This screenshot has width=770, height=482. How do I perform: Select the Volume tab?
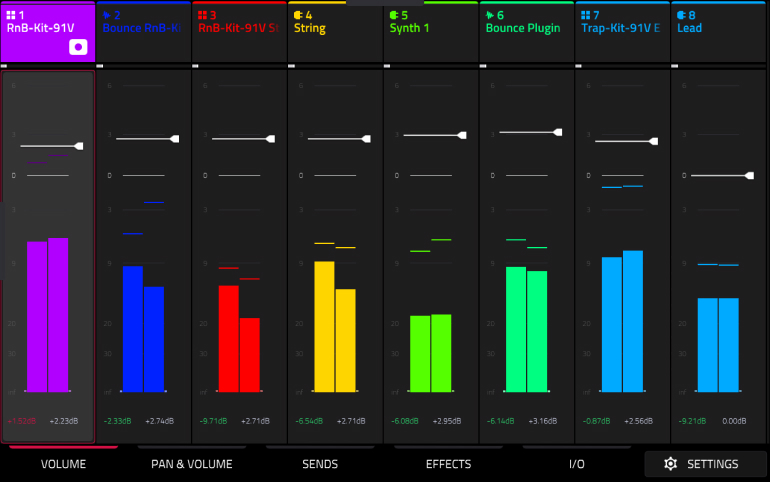pyautogui.click(x=63, y=464)
